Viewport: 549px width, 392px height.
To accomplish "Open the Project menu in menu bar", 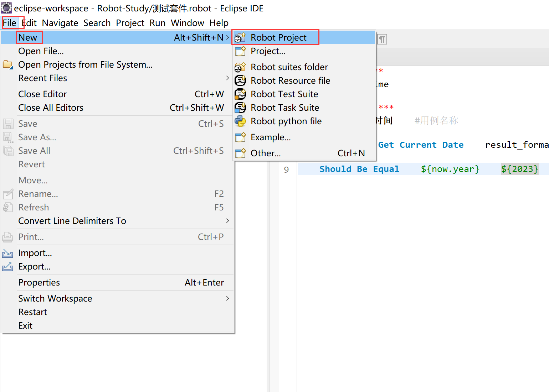I will click(x=130, y=23).
